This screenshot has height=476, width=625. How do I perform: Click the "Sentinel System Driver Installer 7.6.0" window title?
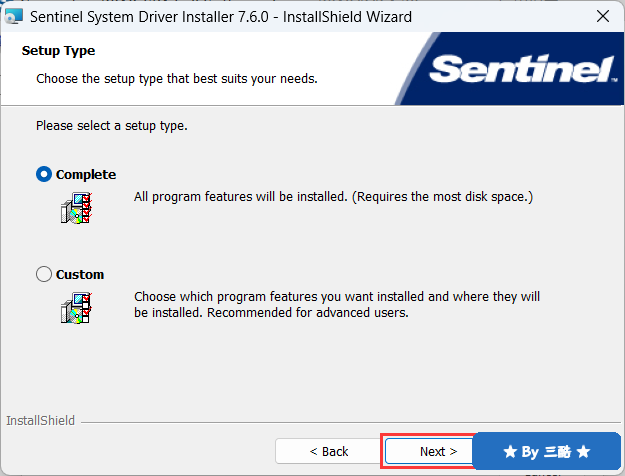click(x=221, y=17)
